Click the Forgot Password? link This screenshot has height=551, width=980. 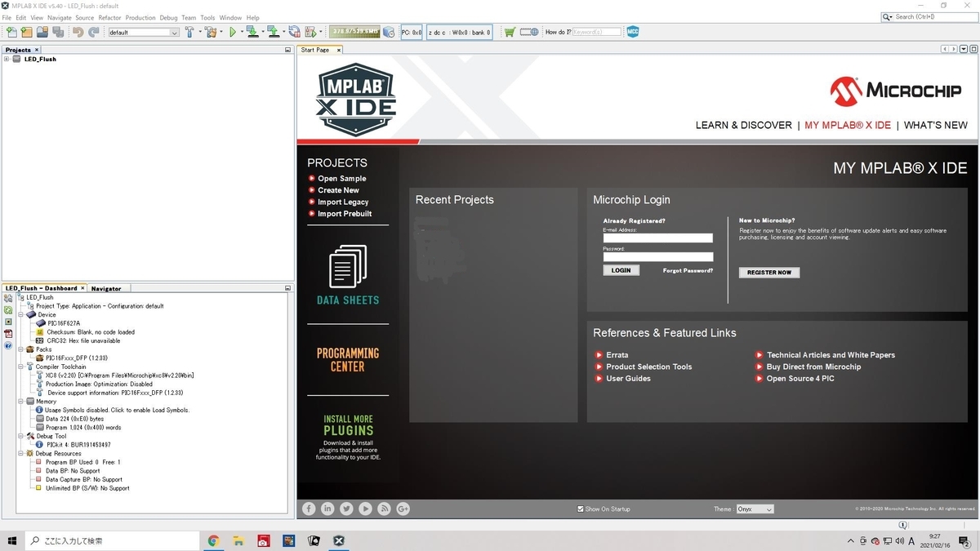click(688, 270)
